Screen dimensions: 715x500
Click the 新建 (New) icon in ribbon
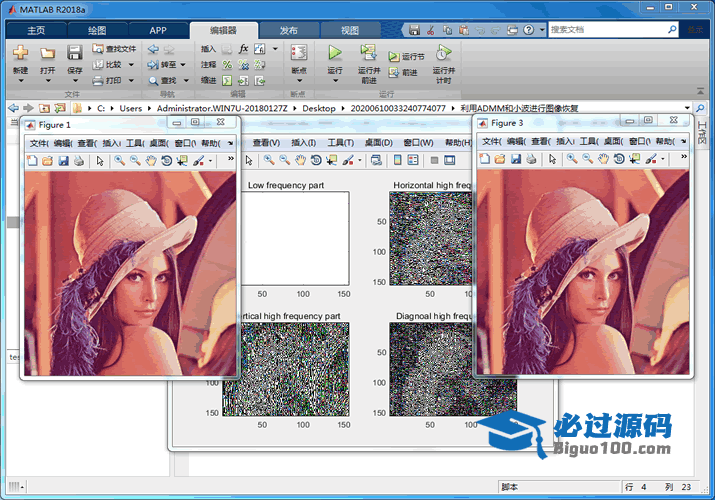tap(20, 53)
